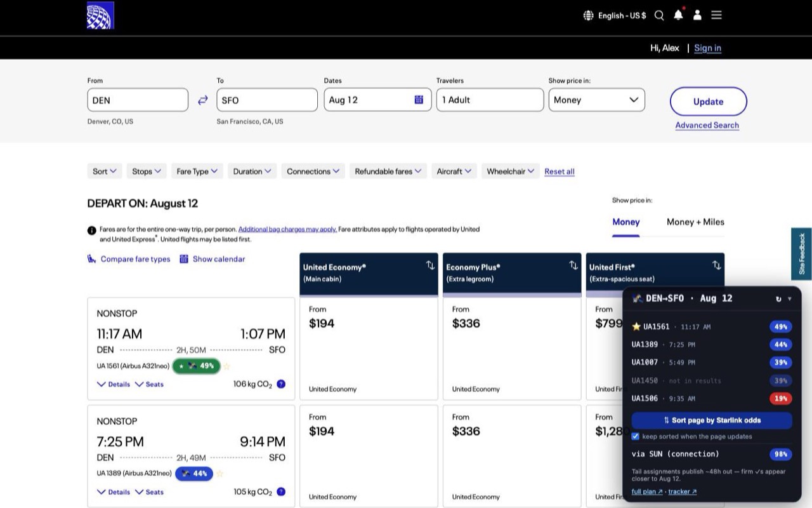Open the Duration filter dropdown

252,171
